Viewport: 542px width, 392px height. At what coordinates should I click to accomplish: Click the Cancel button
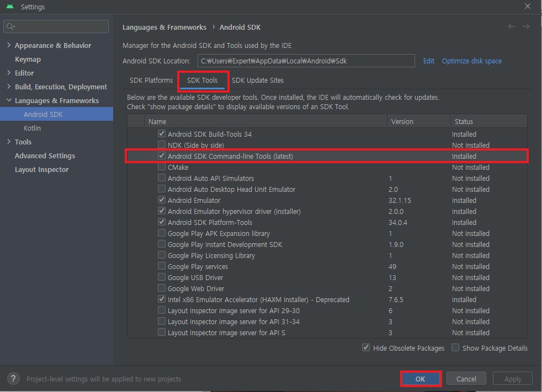[x=466, y=379]
